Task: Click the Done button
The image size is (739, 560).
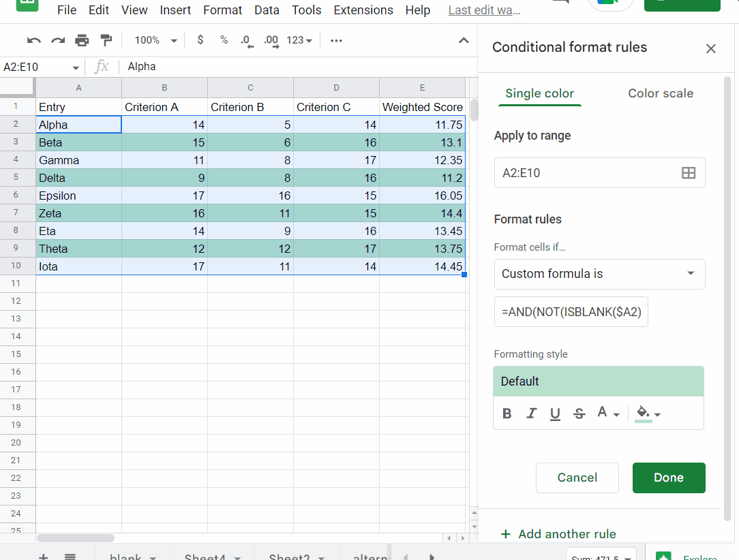Action: pyautogui.click(x=669, y=478)
